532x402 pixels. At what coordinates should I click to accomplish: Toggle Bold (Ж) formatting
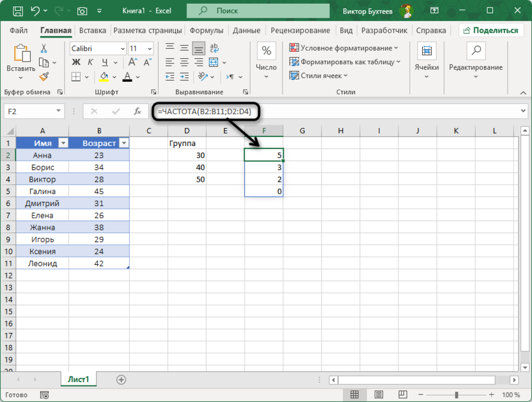[75, 62]
